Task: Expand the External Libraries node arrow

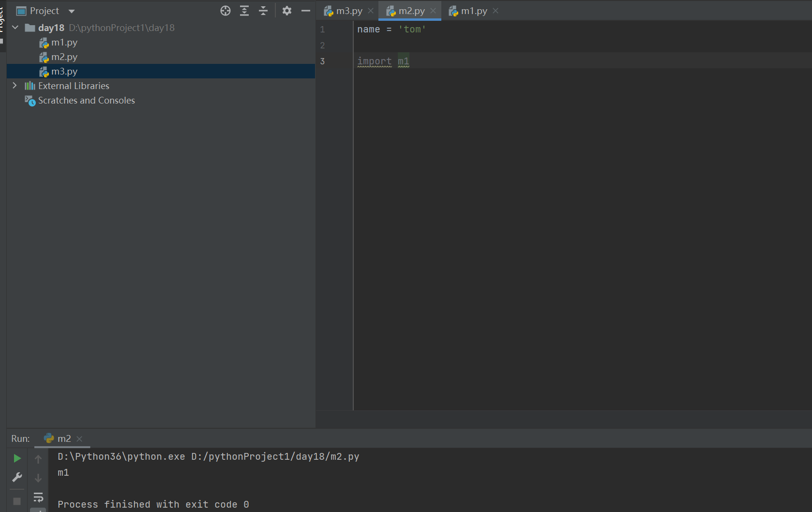Action: pos(15,86)
